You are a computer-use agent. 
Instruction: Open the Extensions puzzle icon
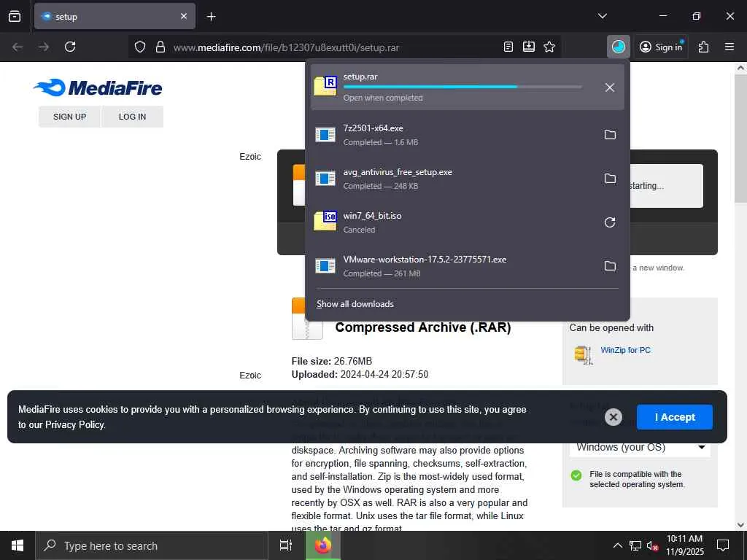pyautogui.click(x=704, y=47)
